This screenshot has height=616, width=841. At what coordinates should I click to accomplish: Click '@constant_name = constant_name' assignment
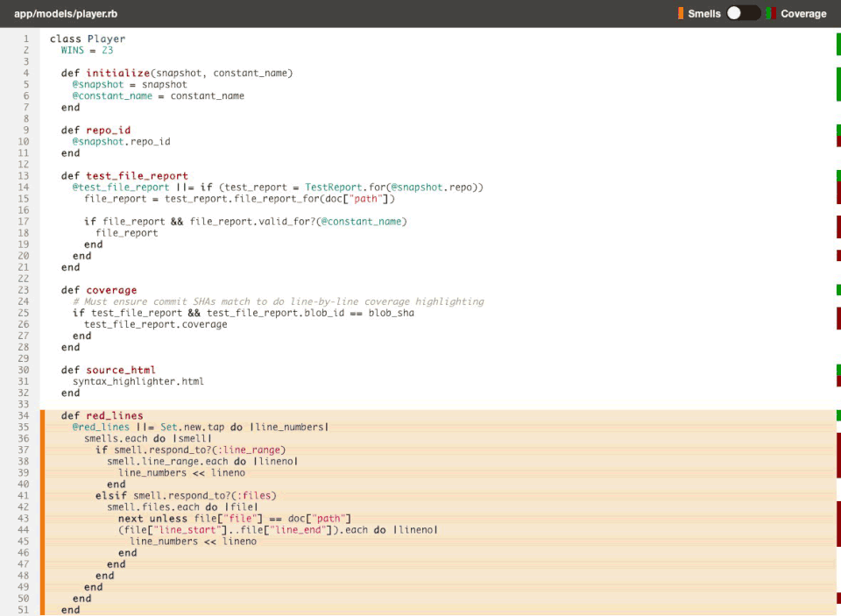[159, 96]
